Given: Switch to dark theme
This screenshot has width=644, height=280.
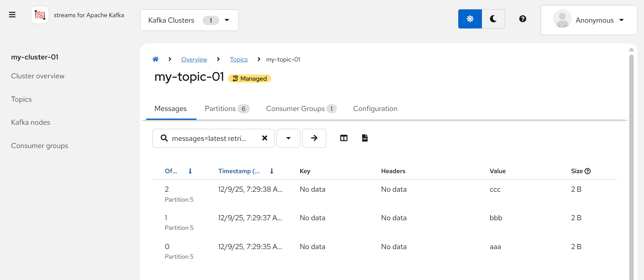Looking at the screenshot, I should pos(493,19).
